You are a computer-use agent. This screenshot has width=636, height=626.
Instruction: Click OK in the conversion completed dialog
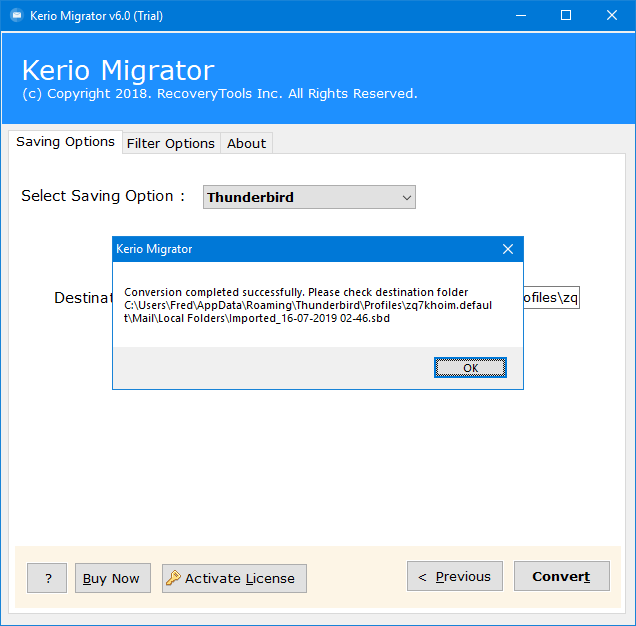coord(470,368)
